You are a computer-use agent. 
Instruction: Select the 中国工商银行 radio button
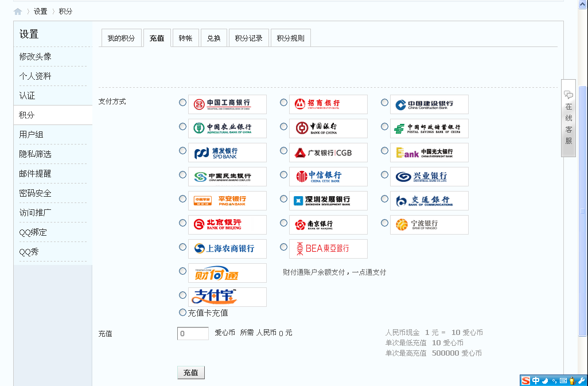pyautogui.click(x=182, y=102)
